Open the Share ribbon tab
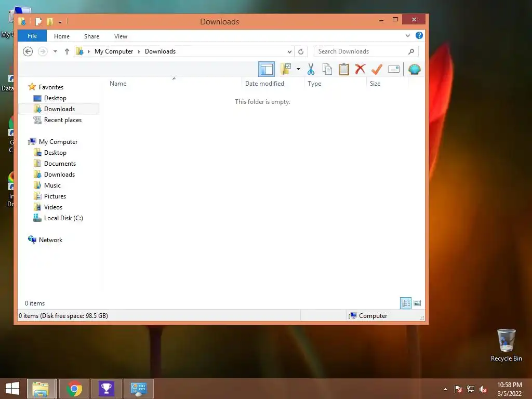 (x=91, y=36)
